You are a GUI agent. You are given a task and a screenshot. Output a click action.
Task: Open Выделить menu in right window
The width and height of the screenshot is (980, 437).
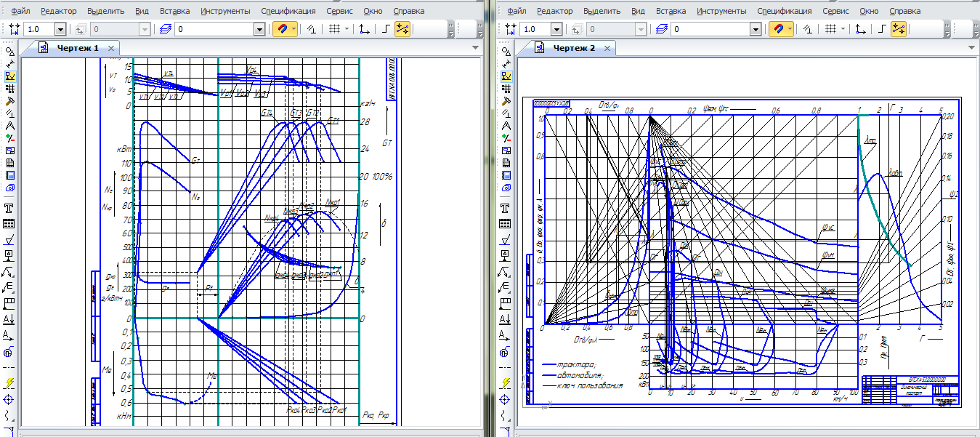[x=602, y=11]
